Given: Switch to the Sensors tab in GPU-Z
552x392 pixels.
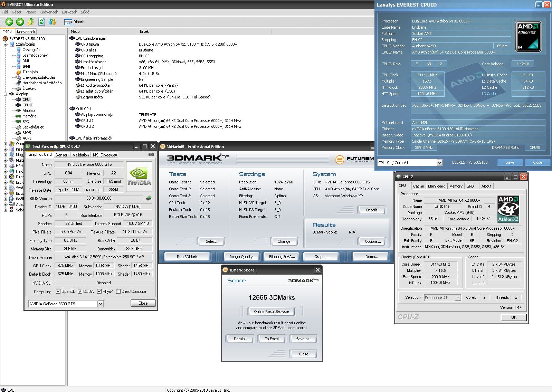Looking at the screenshot, I should click(x=62, y=155).
